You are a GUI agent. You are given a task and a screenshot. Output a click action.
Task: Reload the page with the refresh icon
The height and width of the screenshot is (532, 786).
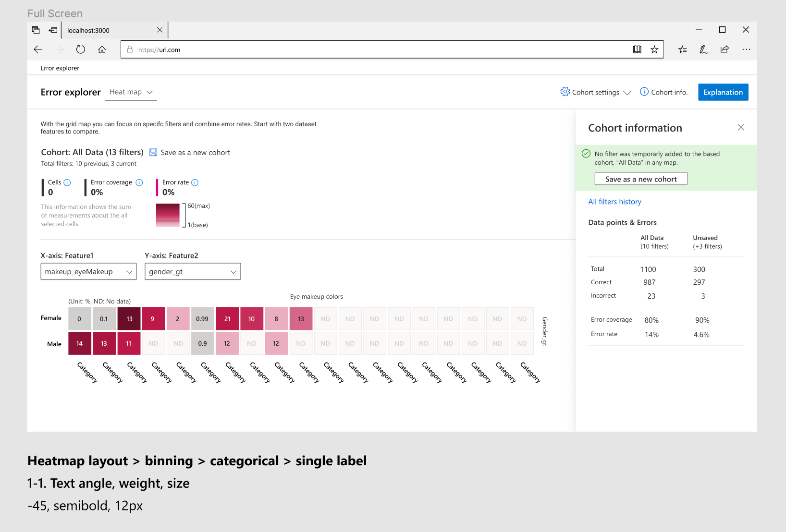pos(81,49)
